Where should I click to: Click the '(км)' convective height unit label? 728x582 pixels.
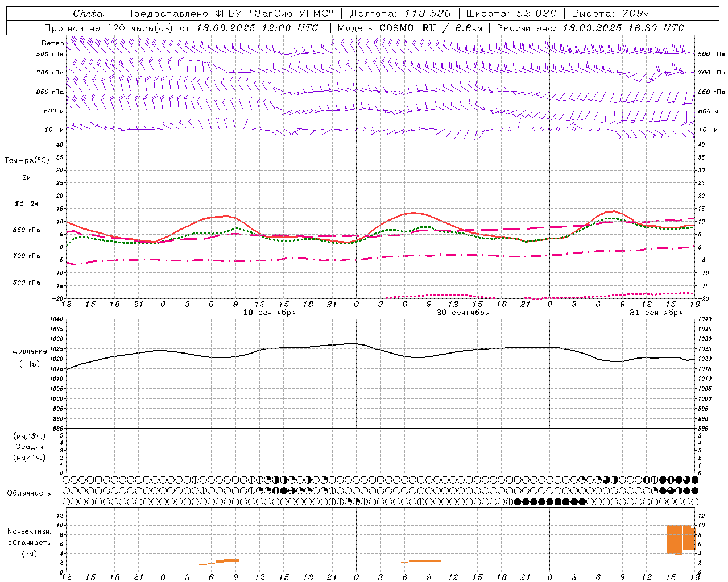(x=30, y=554)
